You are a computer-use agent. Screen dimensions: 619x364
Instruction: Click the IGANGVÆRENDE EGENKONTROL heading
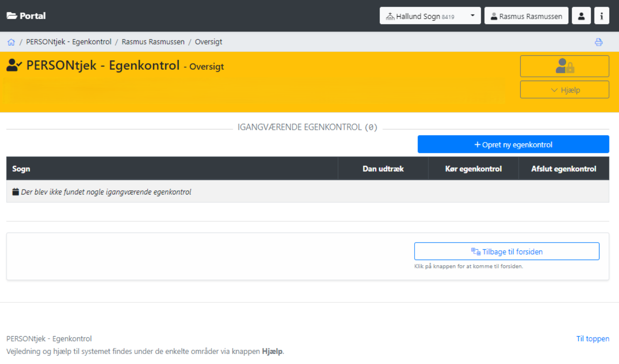pyautogui.click(x=307, y=127)
